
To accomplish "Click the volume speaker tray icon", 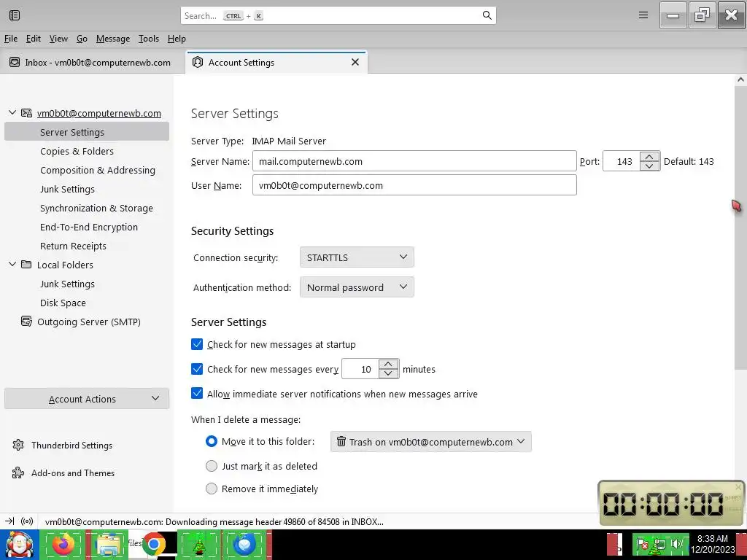I will (x=676, y=543).
